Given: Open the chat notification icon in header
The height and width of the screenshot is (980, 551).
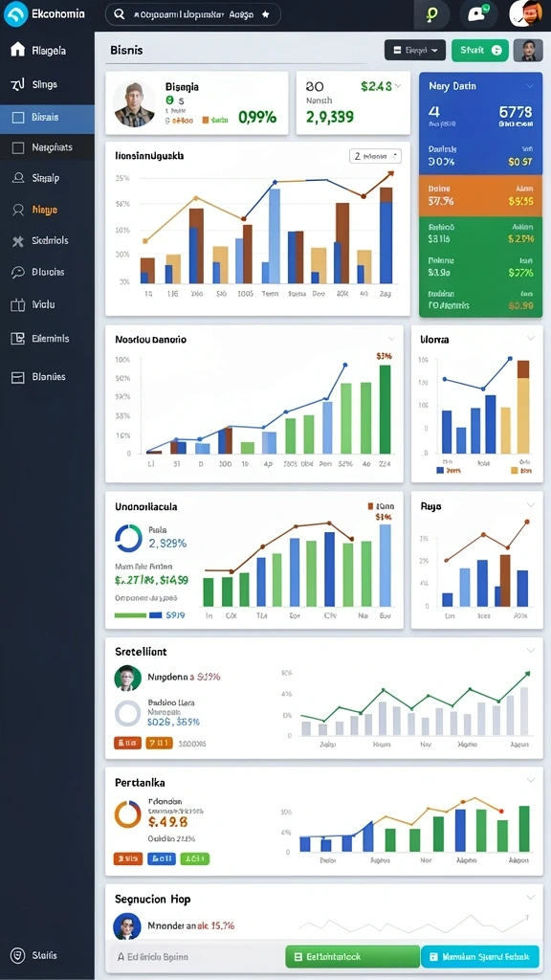Looking at the screenshot, I should tap(478, 14).
